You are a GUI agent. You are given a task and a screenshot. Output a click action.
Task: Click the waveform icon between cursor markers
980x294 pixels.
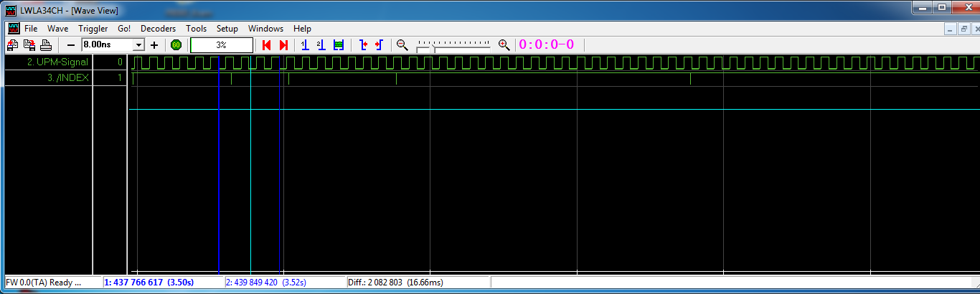[x=339, y=45]
